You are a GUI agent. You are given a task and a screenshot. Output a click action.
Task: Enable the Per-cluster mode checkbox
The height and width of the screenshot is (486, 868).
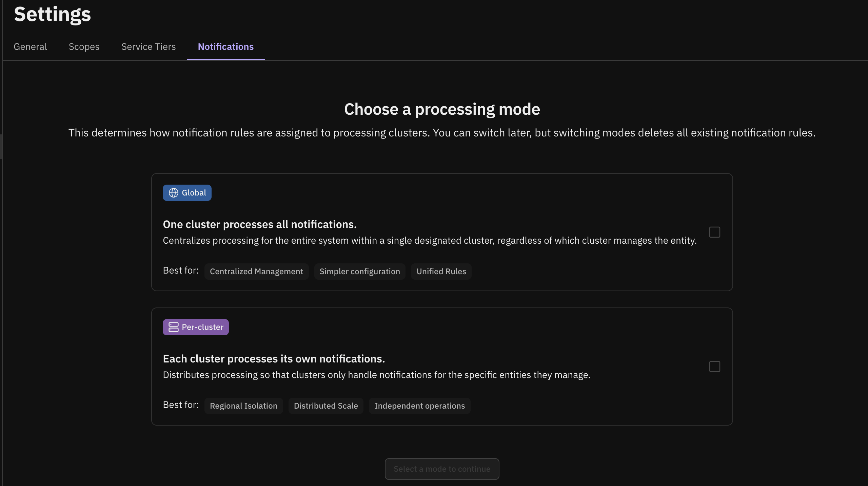coord(714,367)
